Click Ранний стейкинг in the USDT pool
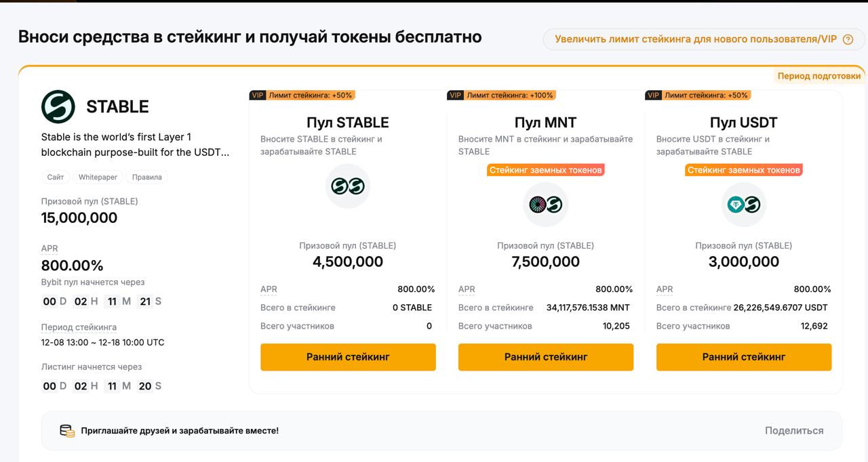This screenshot has width=868, height=462. (x=743, y=356)
